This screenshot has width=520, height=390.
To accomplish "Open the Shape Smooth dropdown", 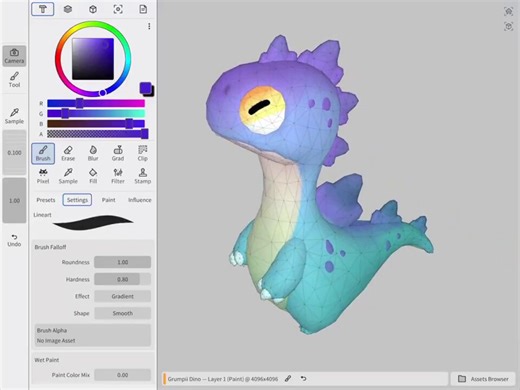I will (x=122, y=313).
